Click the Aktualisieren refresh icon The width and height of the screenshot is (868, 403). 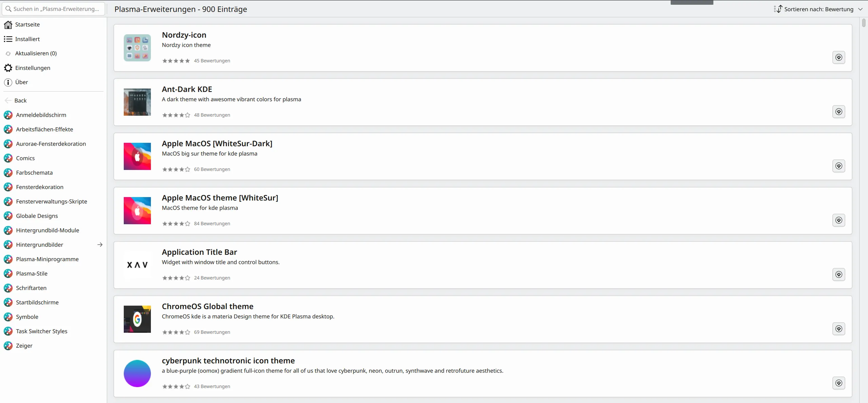[8, 54]
